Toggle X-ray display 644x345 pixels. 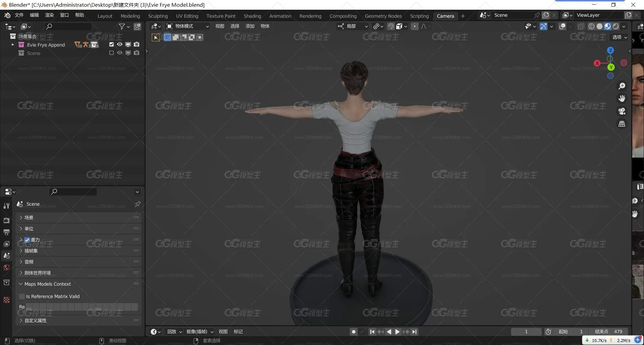tap(581, 26)
